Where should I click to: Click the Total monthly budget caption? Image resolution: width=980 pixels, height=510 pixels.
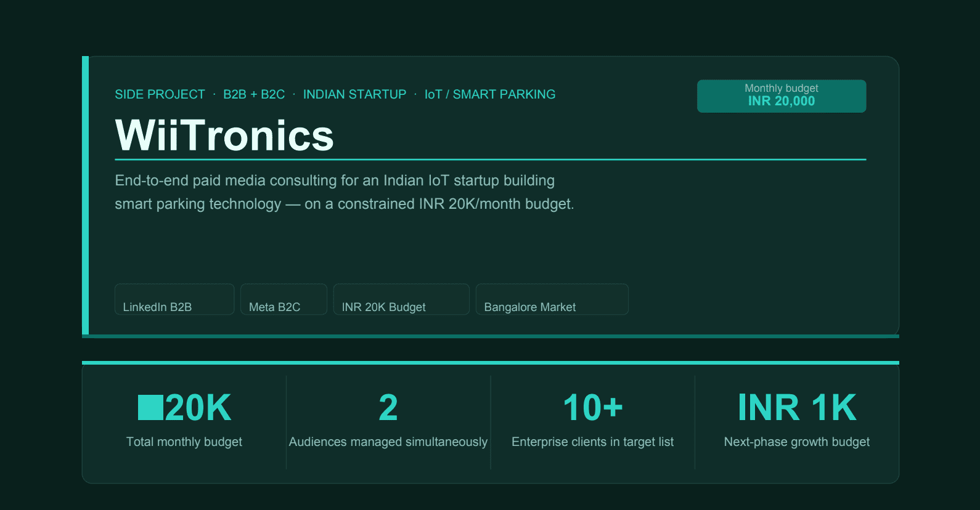point(184,442)
